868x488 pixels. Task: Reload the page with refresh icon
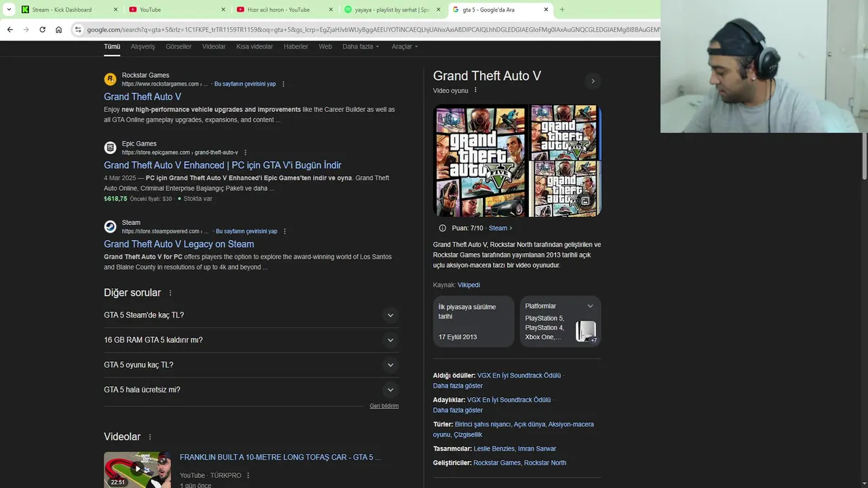(42, 30)
